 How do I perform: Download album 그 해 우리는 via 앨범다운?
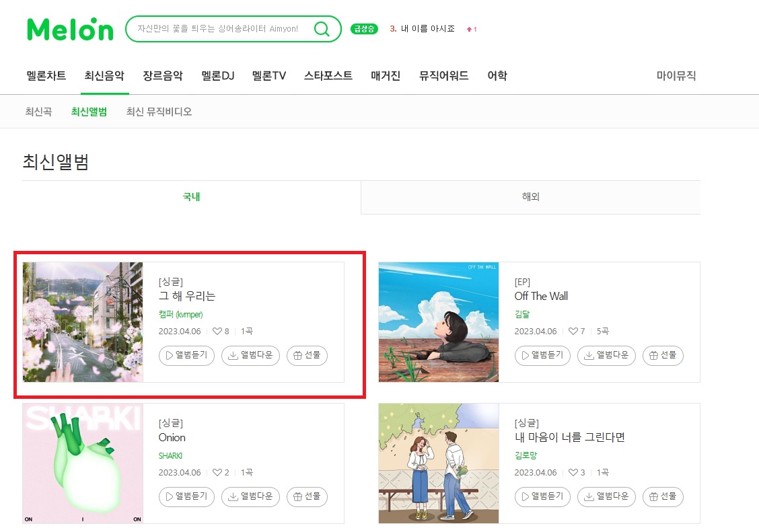click(250, 356)
